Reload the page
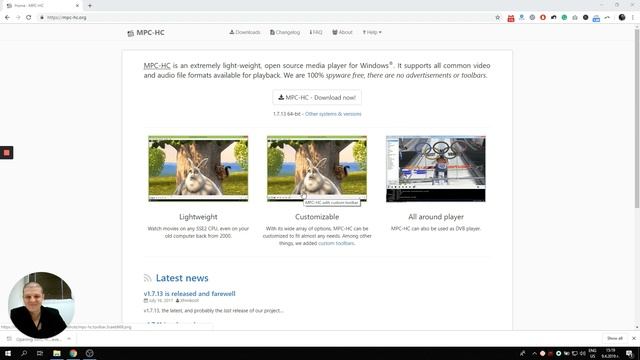640x360 pixels. pyautogui.click(x=29, y=18)
